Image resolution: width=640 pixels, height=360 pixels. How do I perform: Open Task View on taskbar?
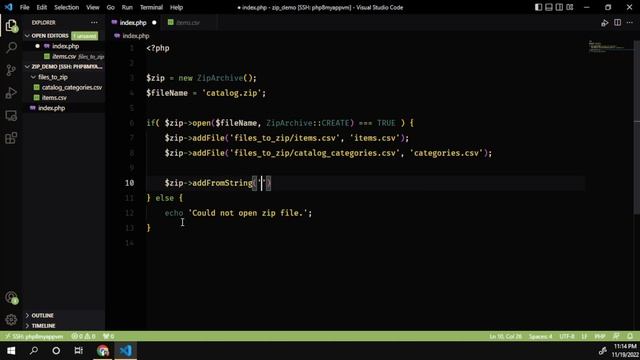point(78,351)
